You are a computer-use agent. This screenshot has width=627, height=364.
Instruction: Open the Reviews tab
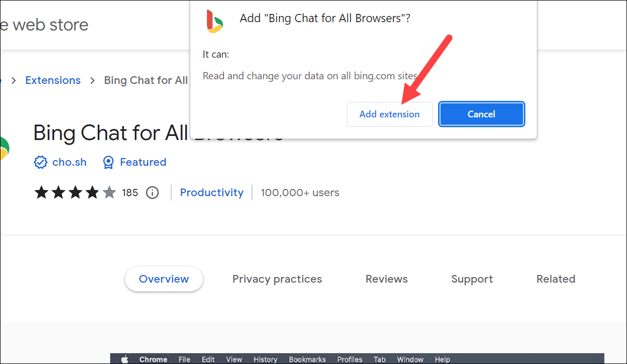point(387,279)
